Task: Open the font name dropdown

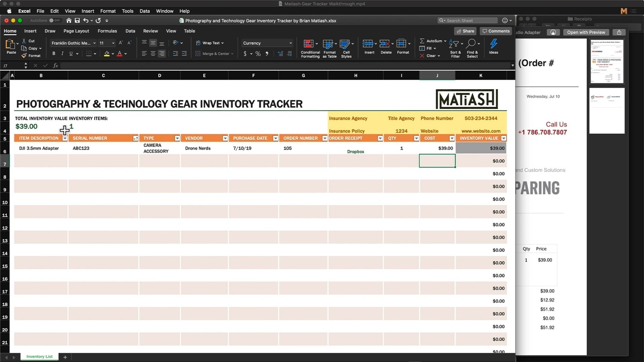Action: pyautogui.click(x=94, y=43)
